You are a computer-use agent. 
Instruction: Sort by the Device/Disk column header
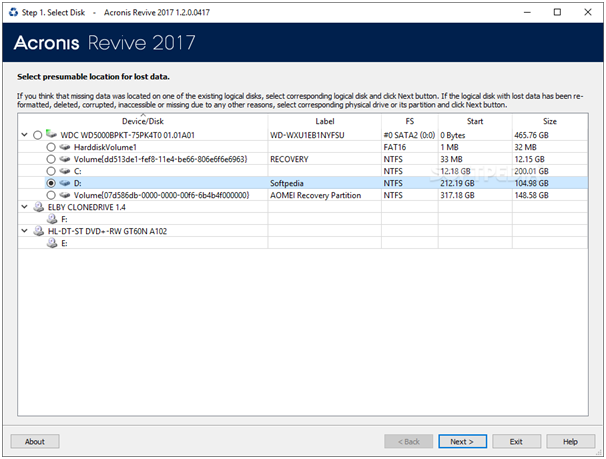[143, 121]
